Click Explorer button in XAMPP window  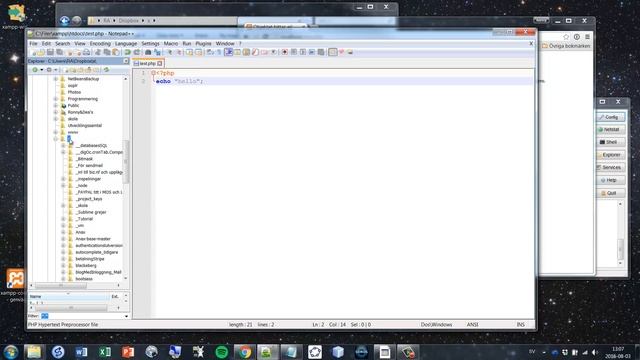tap(611, 155)
